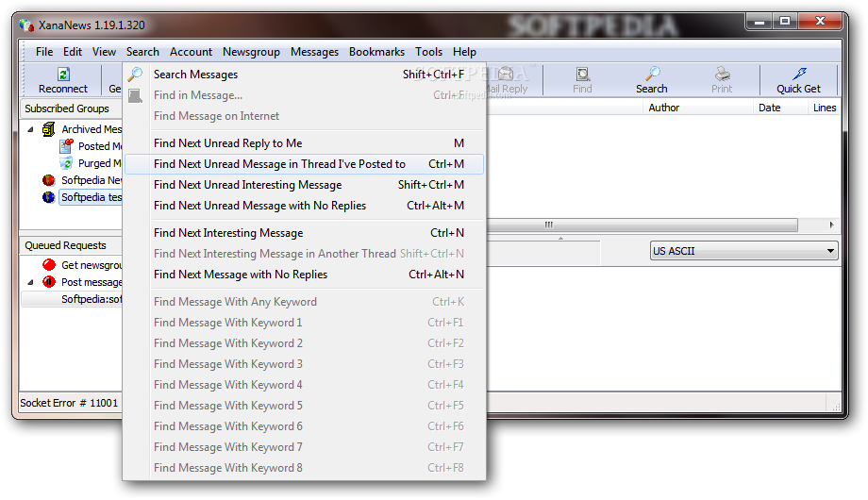868x500 pixels.
Task: Choose Find Next Interesting Message
Action: (x=305, y=233)
